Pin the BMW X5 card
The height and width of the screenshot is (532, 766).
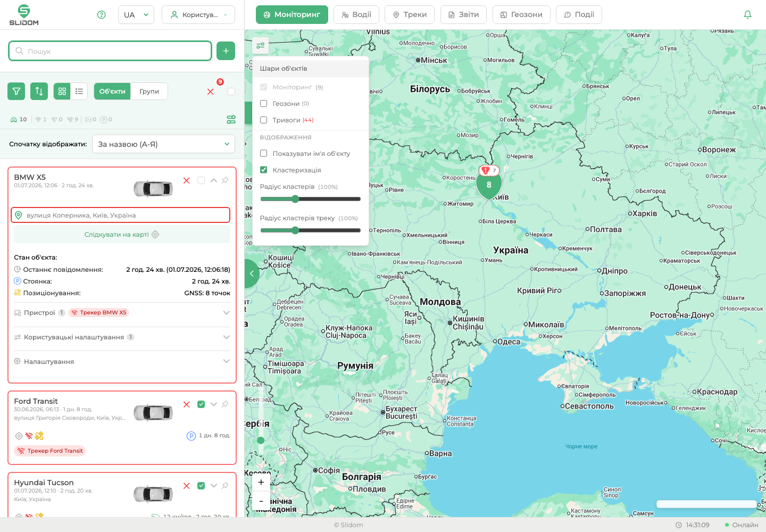(225, 180)
